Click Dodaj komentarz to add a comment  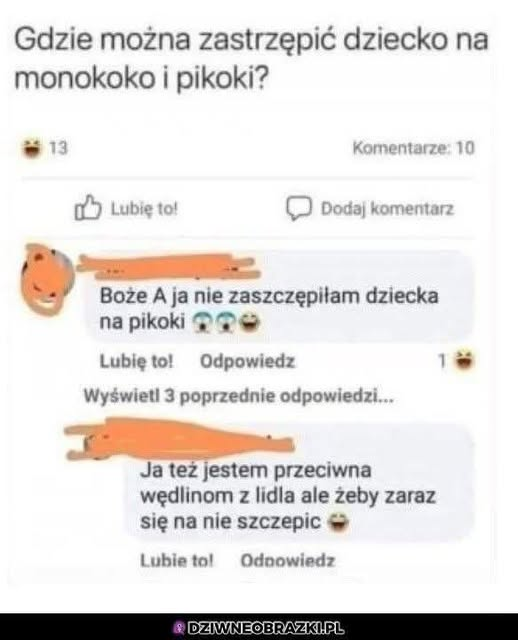(x=370, y=209)
